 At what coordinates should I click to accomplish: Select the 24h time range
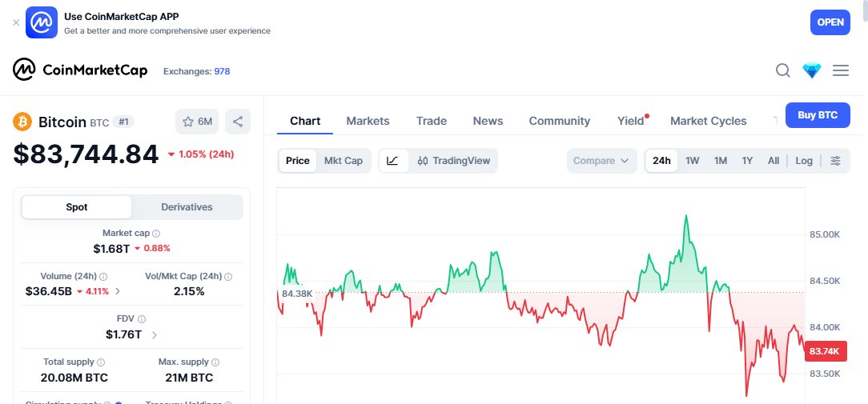click(661, 161)
